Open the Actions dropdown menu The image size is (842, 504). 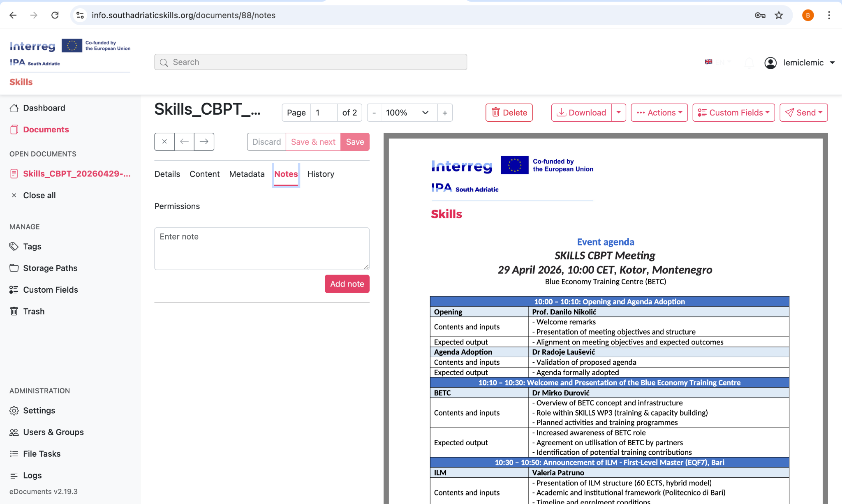(659, 113)
